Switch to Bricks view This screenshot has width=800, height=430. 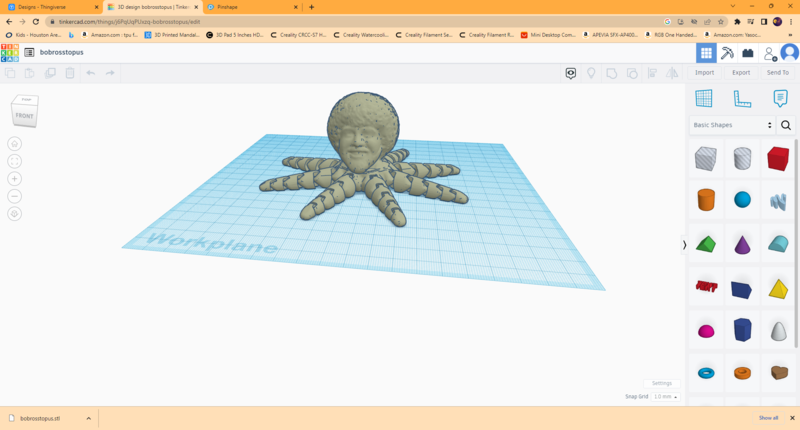click(x=747, y=53)
